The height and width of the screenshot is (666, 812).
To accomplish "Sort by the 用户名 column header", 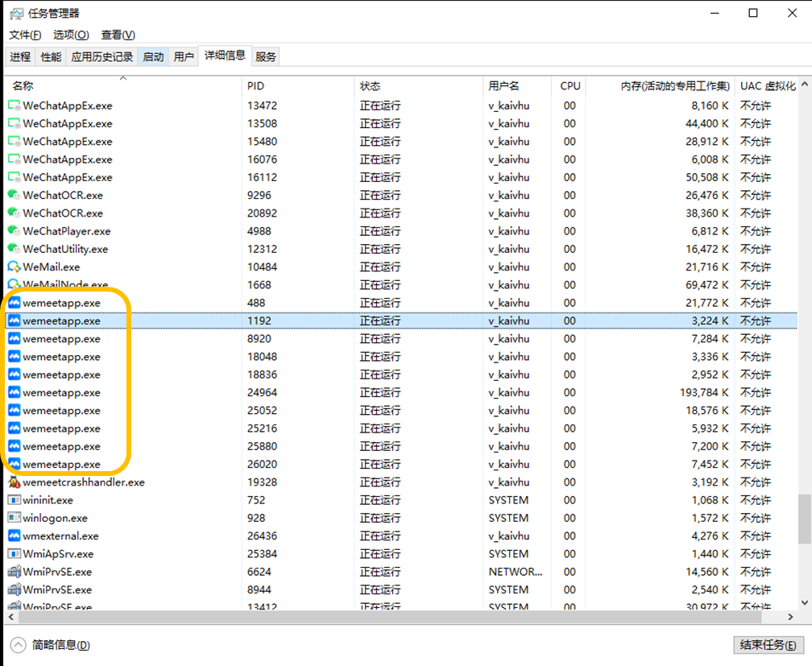I will pos(517,86).
